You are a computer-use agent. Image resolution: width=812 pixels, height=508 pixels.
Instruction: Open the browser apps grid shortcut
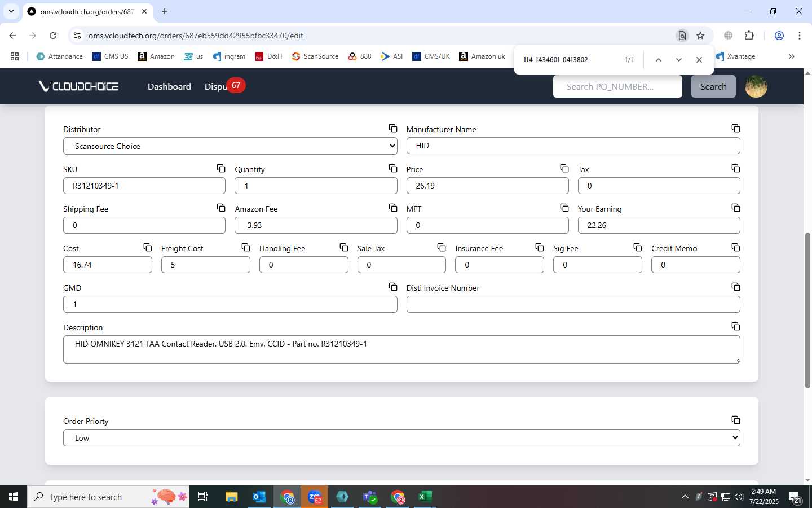click(15, 56)
